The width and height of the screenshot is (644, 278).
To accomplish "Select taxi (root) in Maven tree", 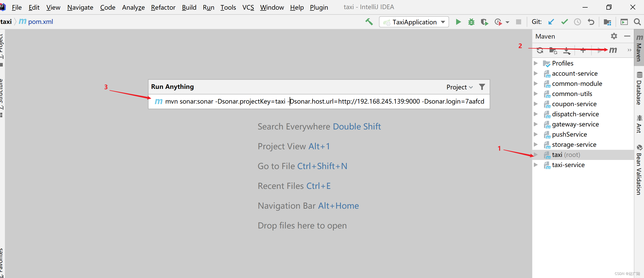I will [x=566, y=155].
